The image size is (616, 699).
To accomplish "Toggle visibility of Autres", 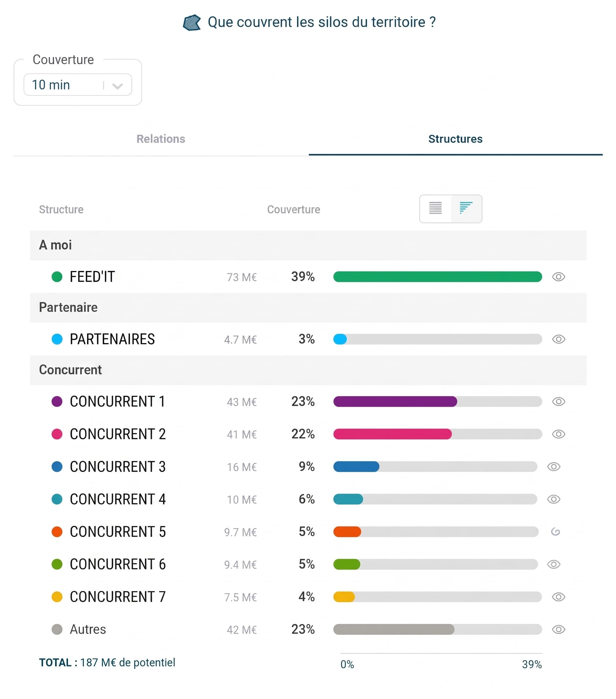I will [558, 629].
